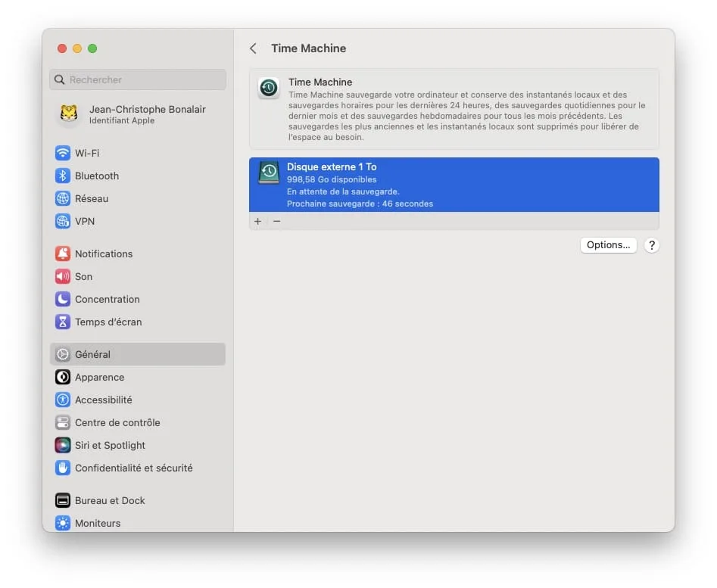Open the Bluetooth settings pane
Screen dimensions: 717x588
click(138, 176)
